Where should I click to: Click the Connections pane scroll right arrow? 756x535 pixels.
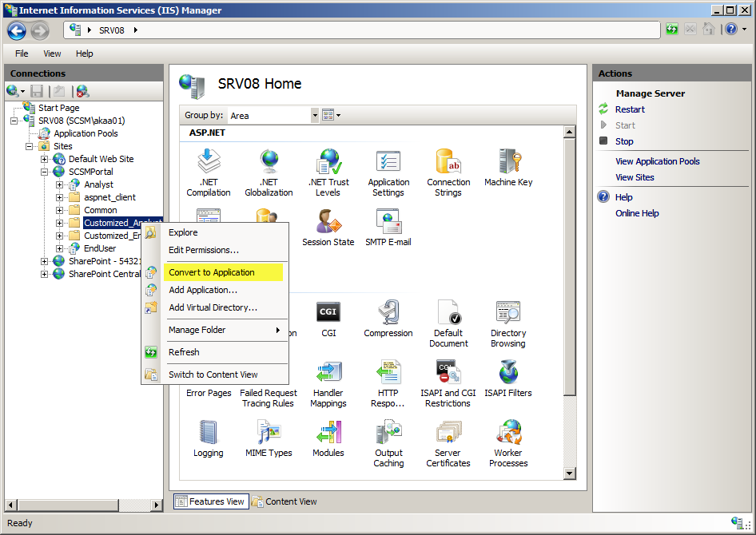[156, 505]
